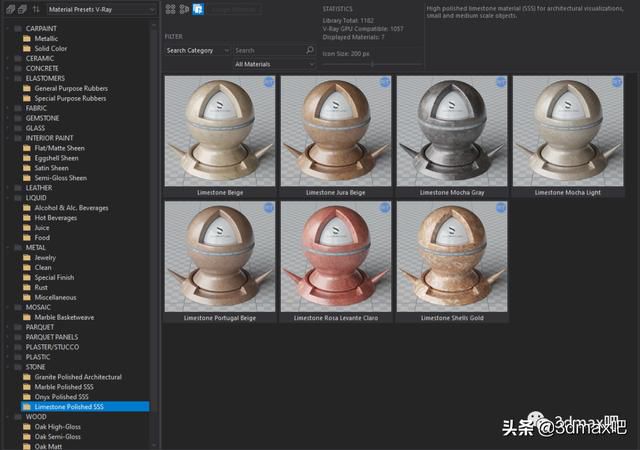
Task: Click the second cube icon next to the sort arrows
Action: (22, 9)
